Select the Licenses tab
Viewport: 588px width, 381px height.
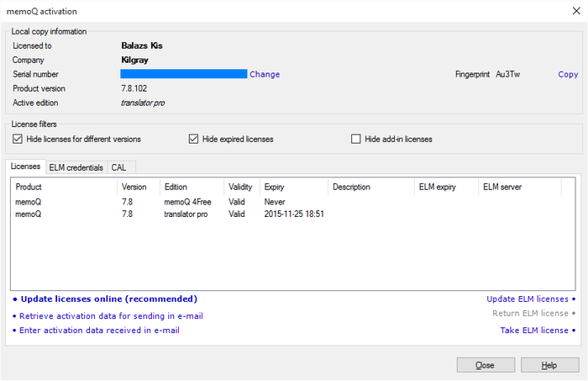point(25,167)
